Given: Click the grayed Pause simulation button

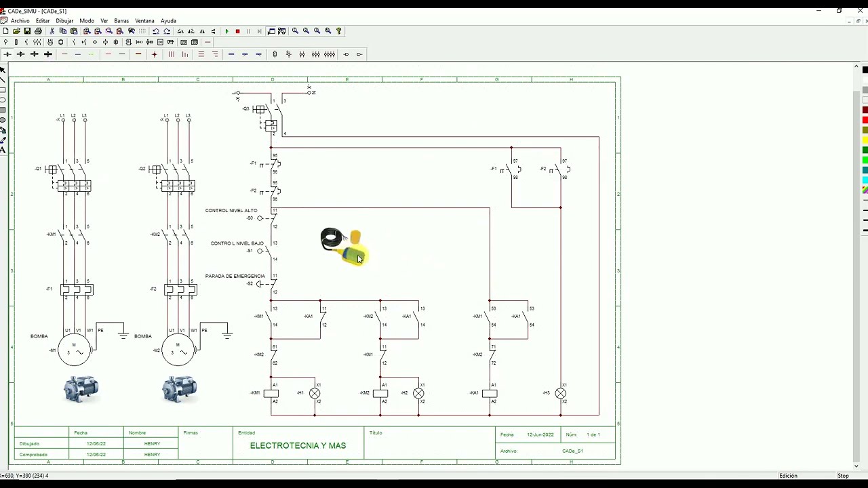Looking at the screenshot, I should point(249,31).
